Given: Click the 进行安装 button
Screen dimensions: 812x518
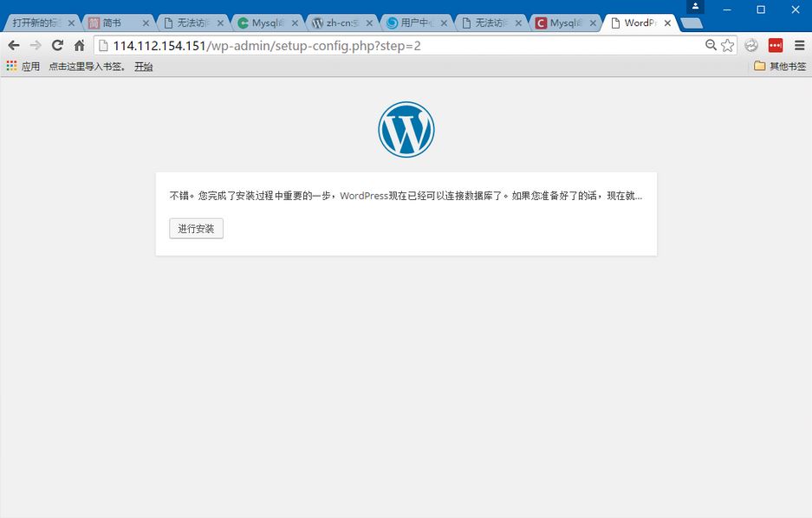Looking at the screenshot, I should (x=196, y=229).
